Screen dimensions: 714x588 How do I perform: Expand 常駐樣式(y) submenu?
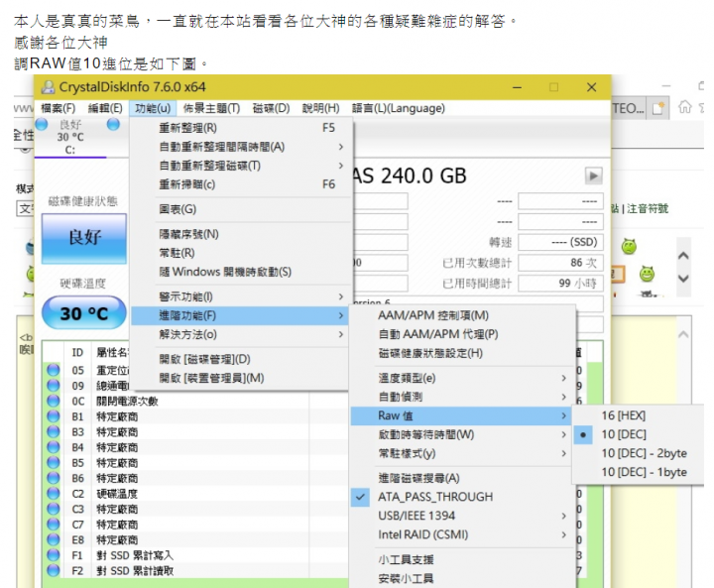[462, 453]
